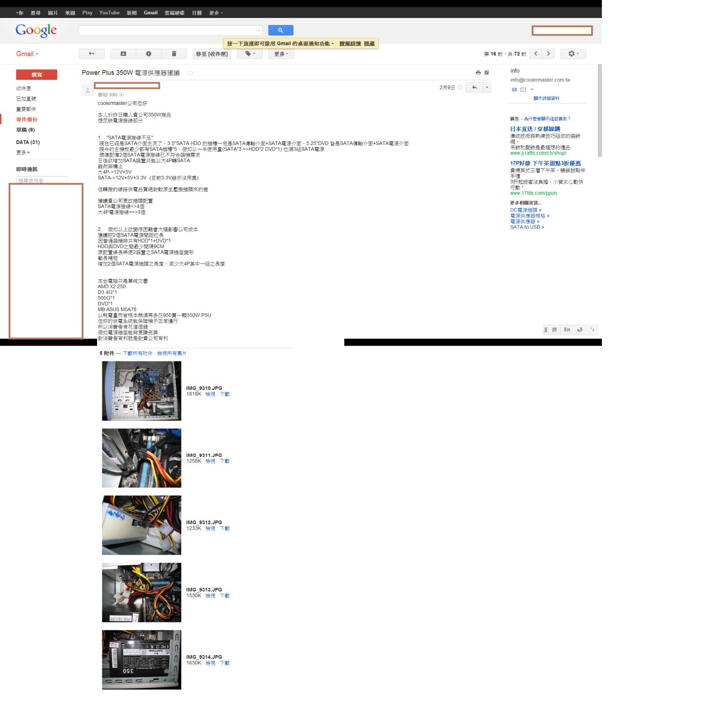Star the message dated 2月9日
728x701 pixels.
460,88
